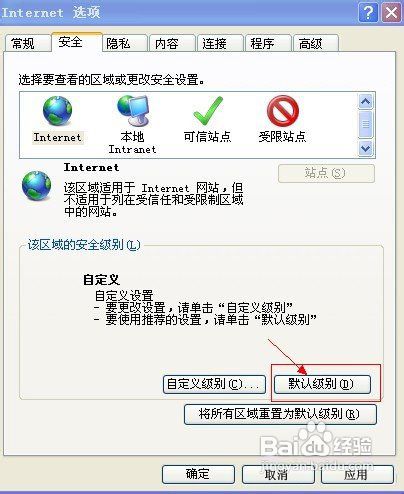
Task: Open the 内容 tab
Action: tap(166, 43)
